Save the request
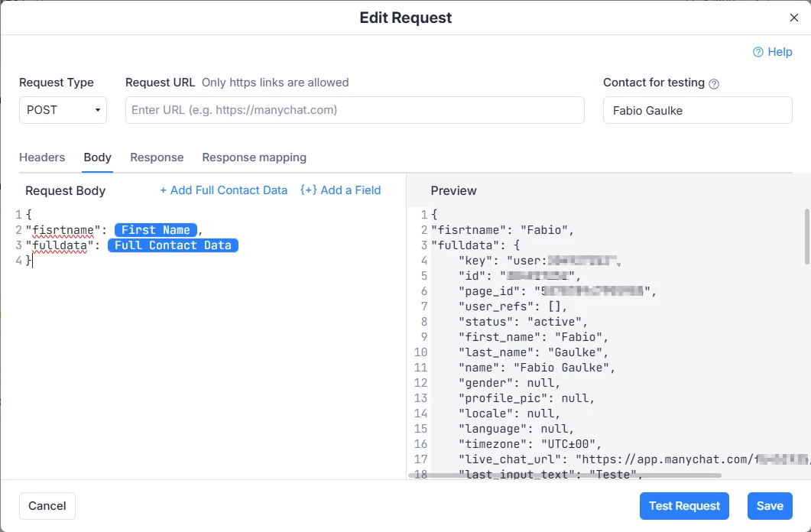The image size is (811, 532). pyautogui.click(x=770, y=506)
